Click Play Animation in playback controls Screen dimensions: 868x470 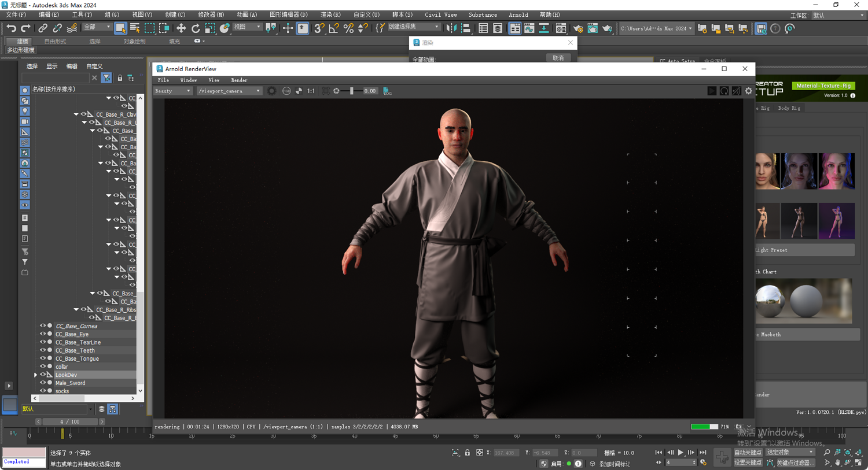coord(681,453)
